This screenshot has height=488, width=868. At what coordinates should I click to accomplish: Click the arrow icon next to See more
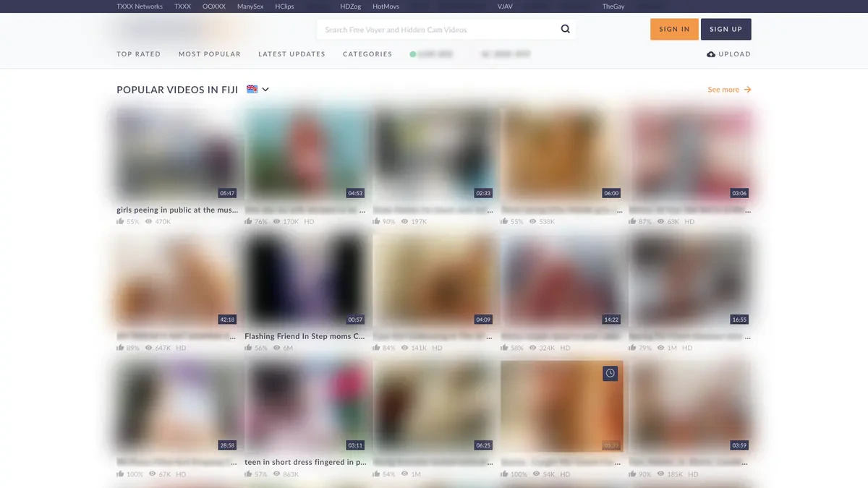(747, 90)
